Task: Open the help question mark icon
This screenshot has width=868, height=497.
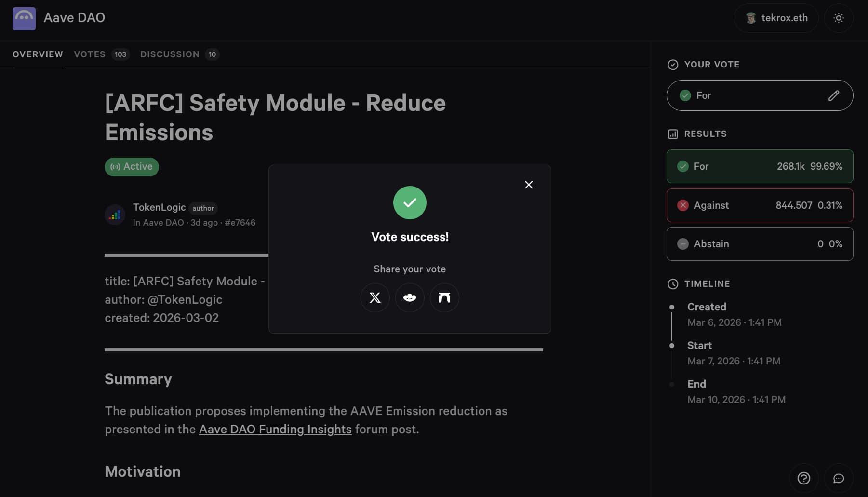Action: [x=803, y=478]
